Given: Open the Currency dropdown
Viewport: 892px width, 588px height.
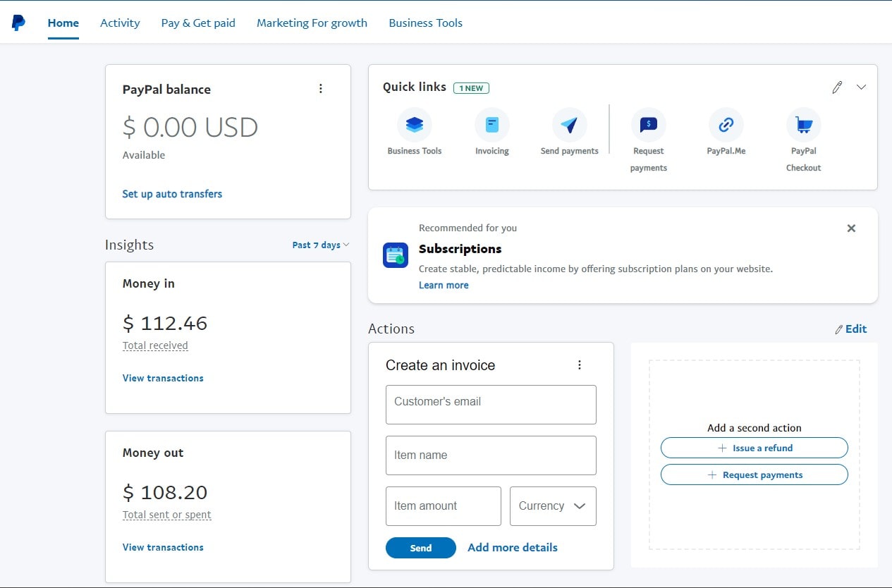Looking at the screenshot, I should click(x=553, y=506).
